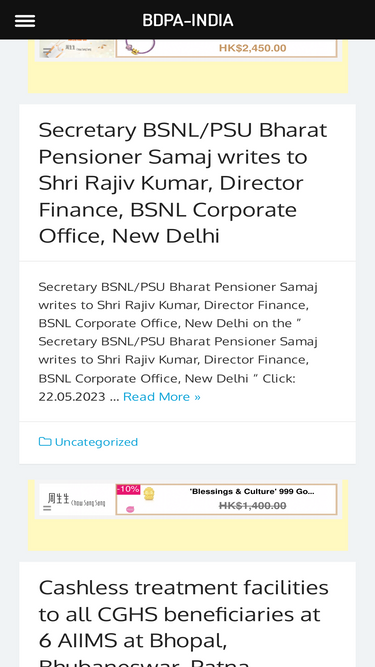Screen dimensions: 375x667
Task: Click the -10% discount badge
Action: click(x=128, y=490)
